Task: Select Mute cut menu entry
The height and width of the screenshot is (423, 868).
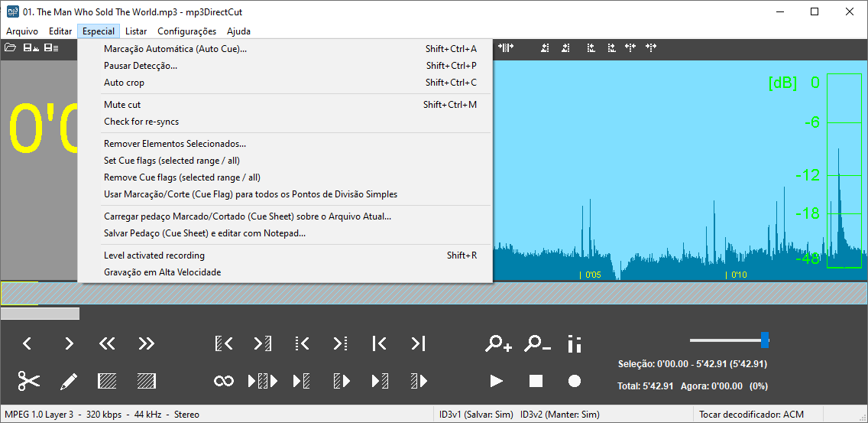Action: pos(284,104)
